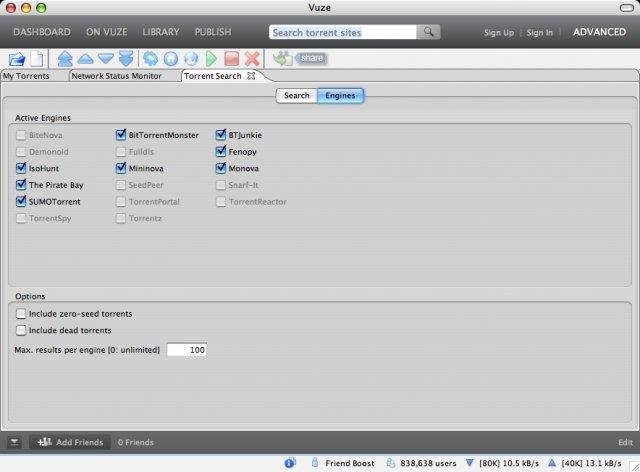Click the 838,638 users status text
This screenshot has height=472, width=640.
coord(428,463)
